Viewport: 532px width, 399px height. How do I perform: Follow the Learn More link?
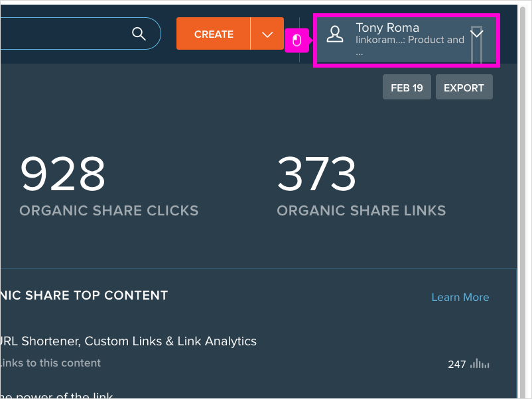pyautogui.click(x=460, y=297)
